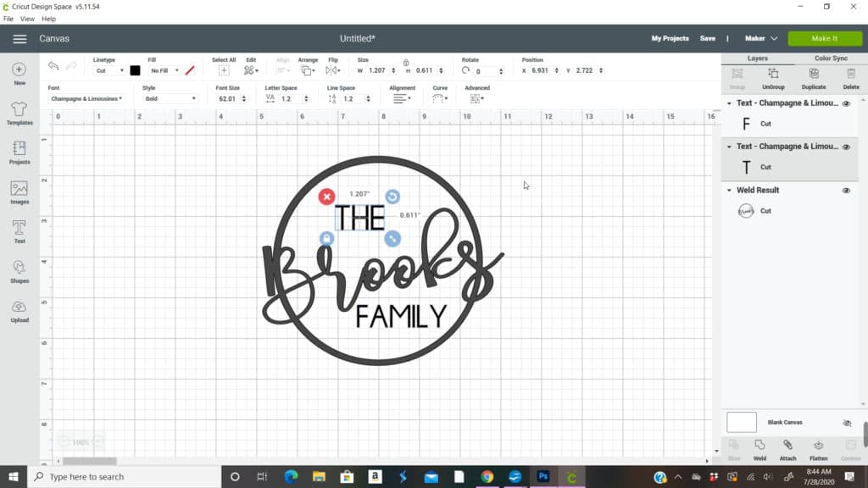868x488 pixels.
Task: Expand the Style dropdown showing Bold
Action: point(170,98)
